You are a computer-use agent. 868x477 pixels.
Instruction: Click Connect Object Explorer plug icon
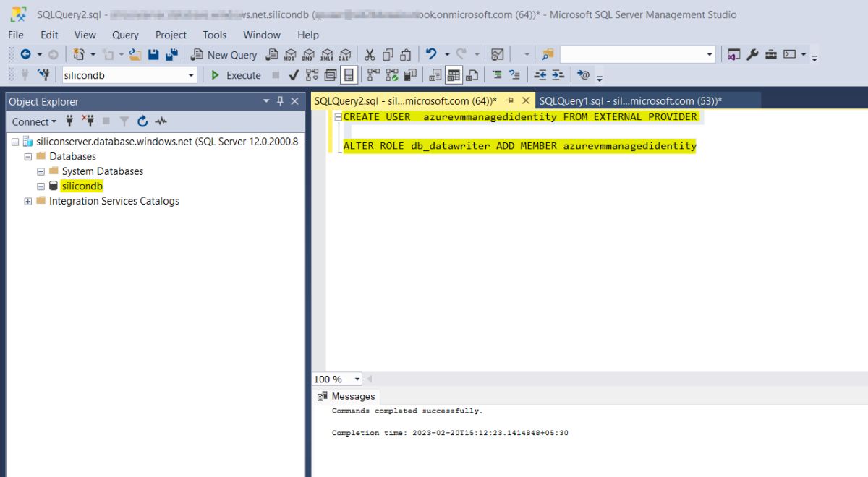coord(69,121)
